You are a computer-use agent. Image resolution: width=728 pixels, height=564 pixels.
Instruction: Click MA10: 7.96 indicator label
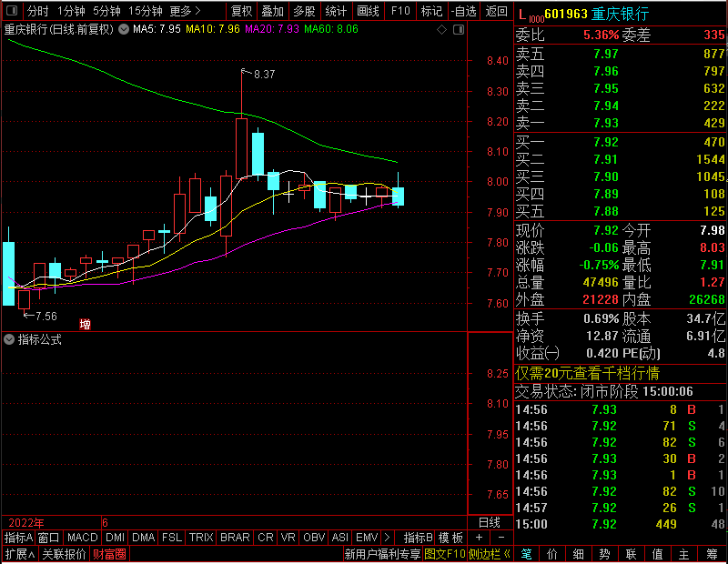click(x=213, y=29)
